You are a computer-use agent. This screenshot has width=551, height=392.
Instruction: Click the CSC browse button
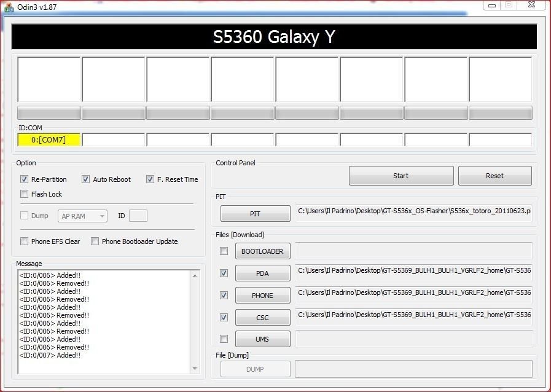pos(263,318)
